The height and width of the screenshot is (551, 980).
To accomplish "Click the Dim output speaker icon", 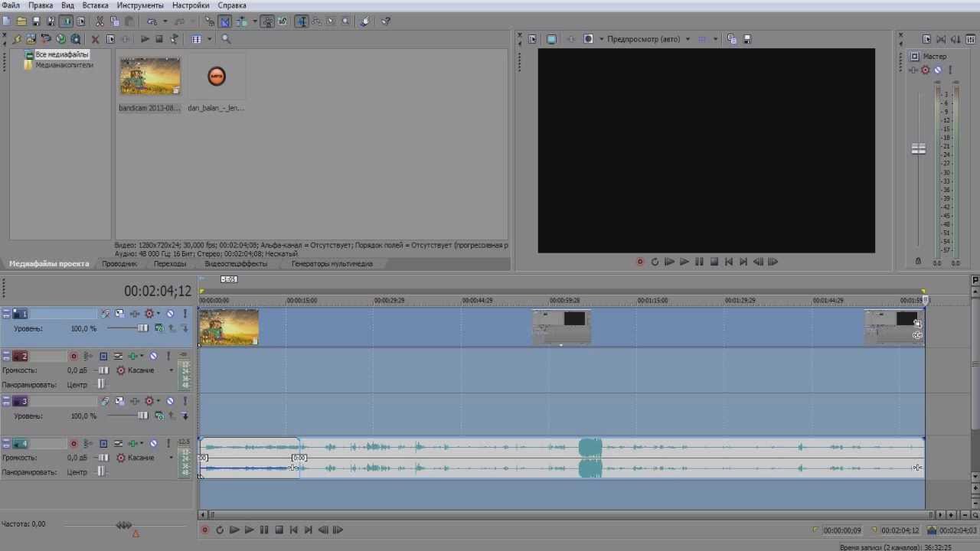I will [955, 39].
